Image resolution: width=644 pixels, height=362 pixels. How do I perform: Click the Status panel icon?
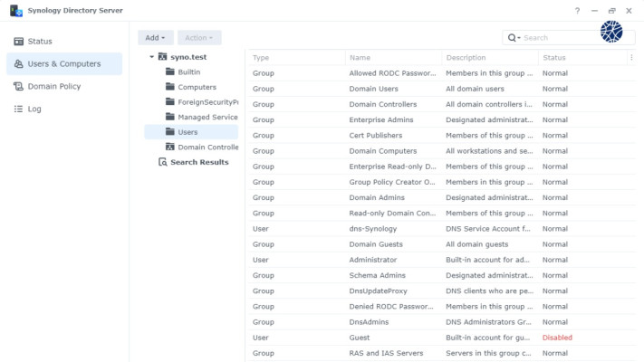pos(18,42)
